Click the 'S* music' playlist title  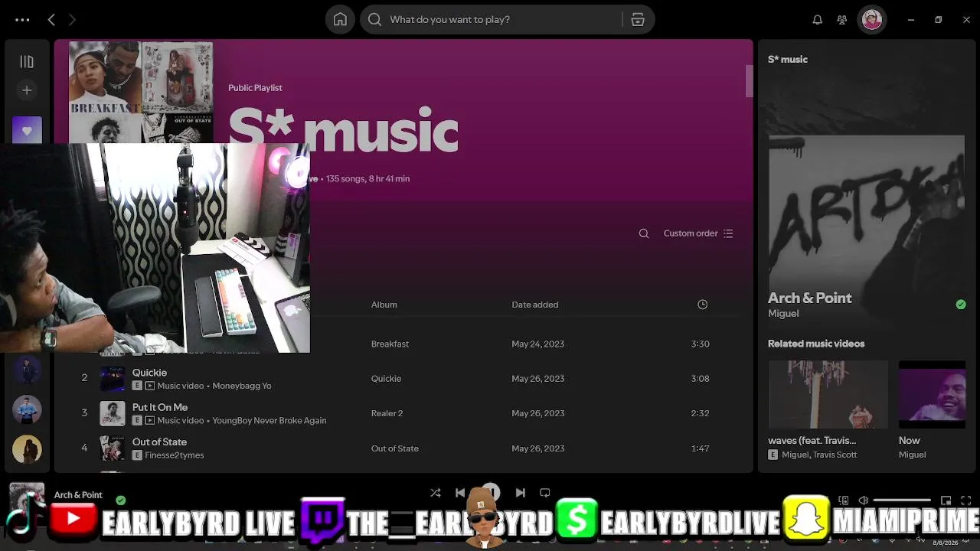[x=343, y=132]
